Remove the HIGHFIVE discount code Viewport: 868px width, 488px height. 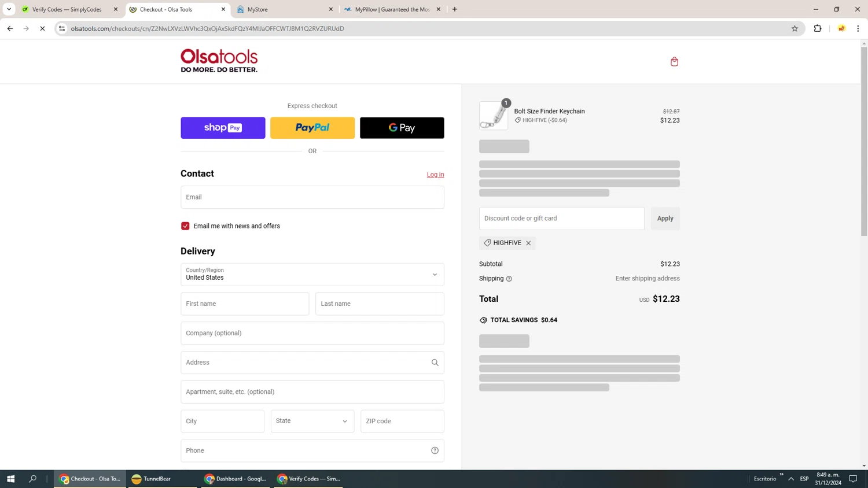[528, 243]
